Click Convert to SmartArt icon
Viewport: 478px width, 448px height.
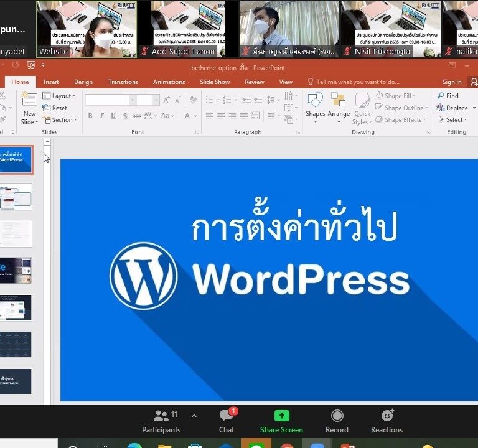coord(291,119)
